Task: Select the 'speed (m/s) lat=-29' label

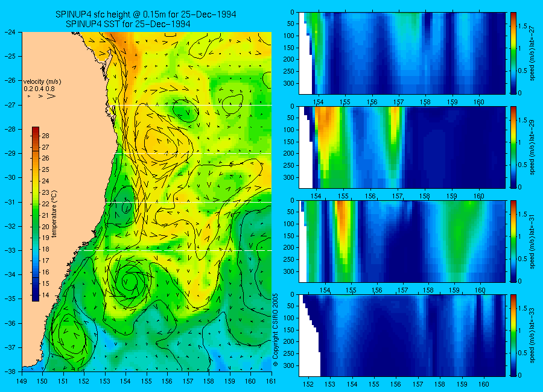Action: (x=532, y=147)
